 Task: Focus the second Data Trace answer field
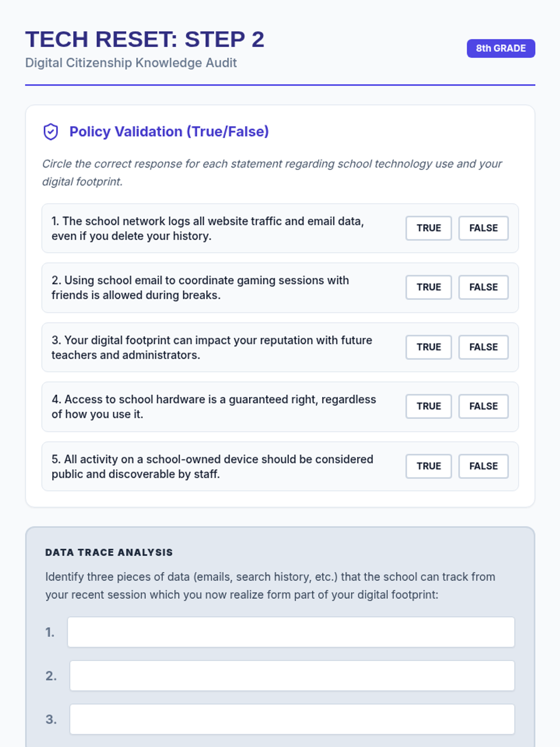(292, 676)
